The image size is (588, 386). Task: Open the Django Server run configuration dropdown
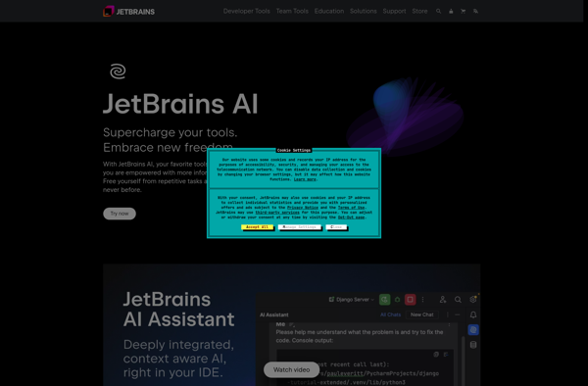pos(352,300)
